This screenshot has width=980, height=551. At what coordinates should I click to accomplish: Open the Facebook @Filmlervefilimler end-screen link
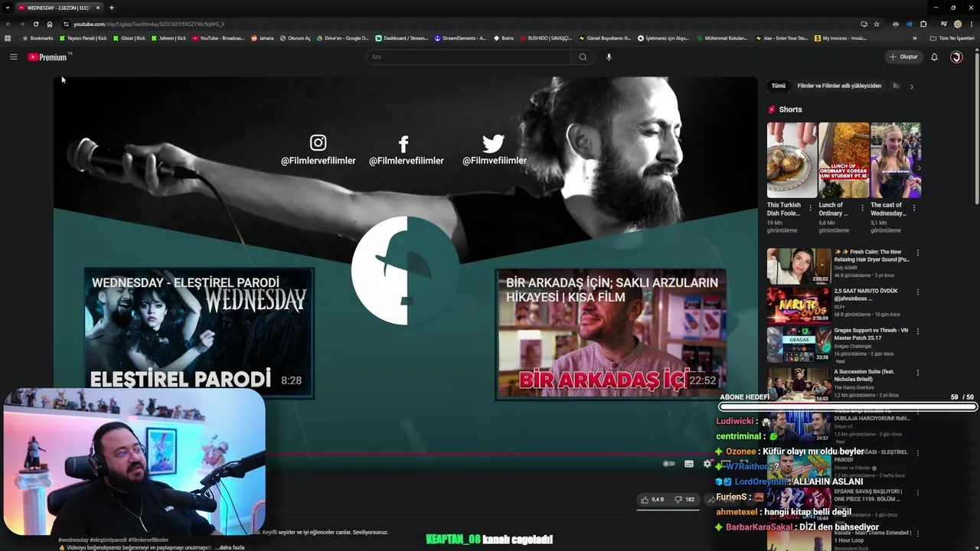coord(406,150)
